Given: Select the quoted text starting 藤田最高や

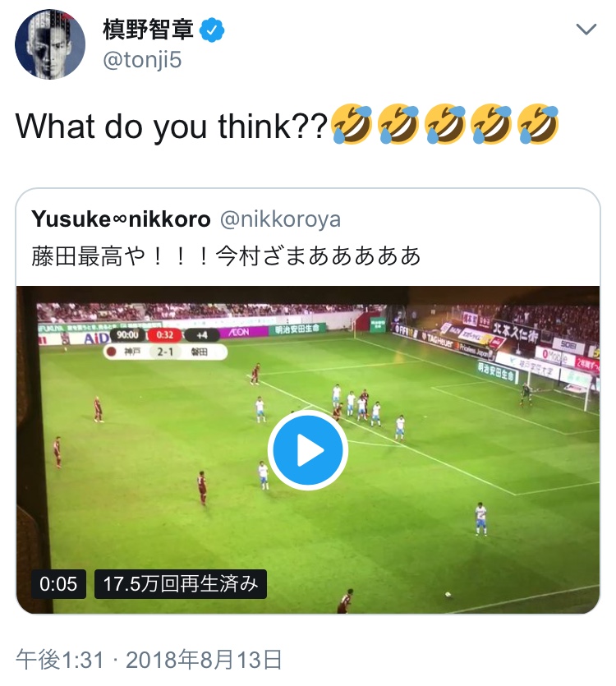Looking at the screenshot, I should pos(226,256).
